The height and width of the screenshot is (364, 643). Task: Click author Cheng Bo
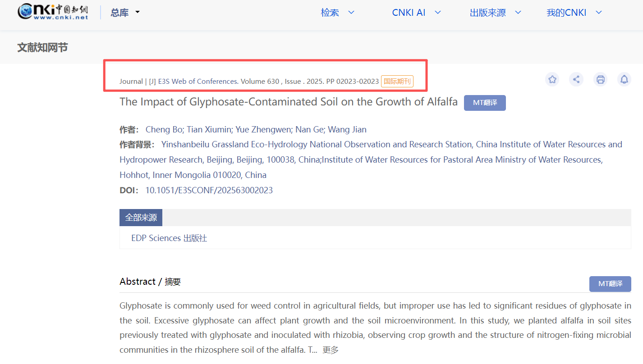click(x=164, y=130)
